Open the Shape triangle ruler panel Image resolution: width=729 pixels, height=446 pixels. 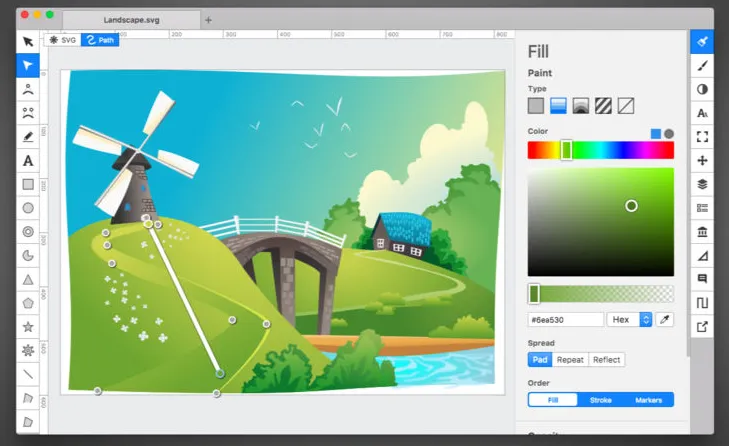tap(702, 255)
